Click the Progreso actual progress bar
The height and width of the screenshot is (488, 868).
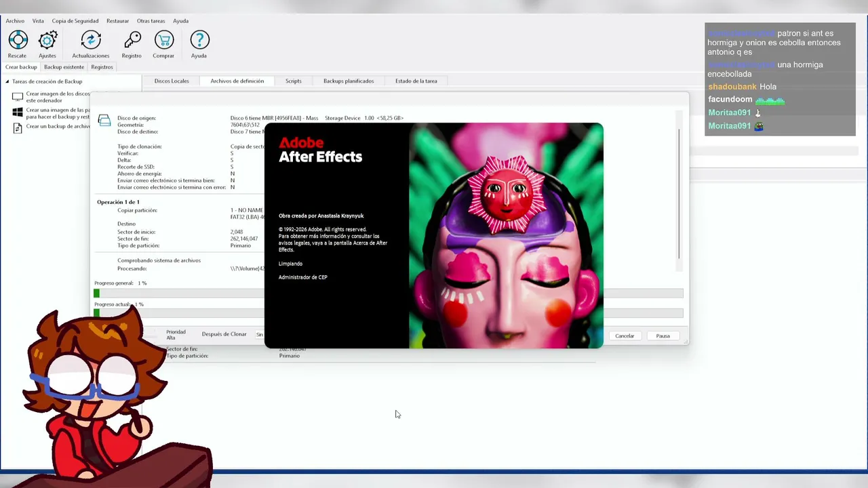(x=389, y=313)
